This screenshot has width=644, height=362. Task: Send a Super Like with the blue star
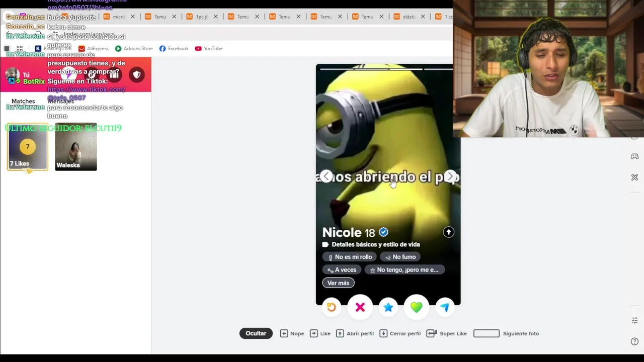click(388, 307)
